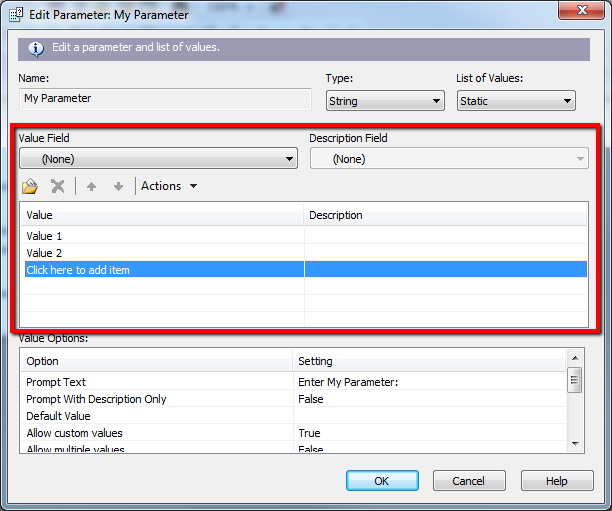612x511 pixels.
Task: Click the Setting column header
Action: [x=429, y=361]
